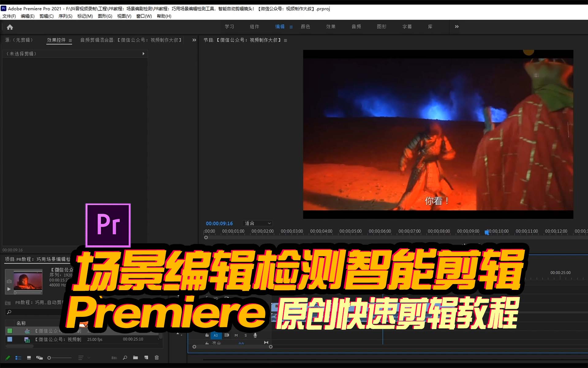Viewport: 588px width, 368px height.
Task: Show hidden source panel tabs overflow
Action: (x=194, y=40)
